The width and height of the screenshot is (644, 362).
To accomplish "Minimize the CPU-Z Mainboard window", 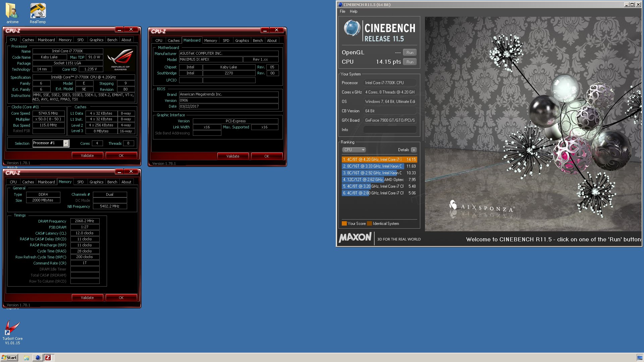I will [265, 30].
